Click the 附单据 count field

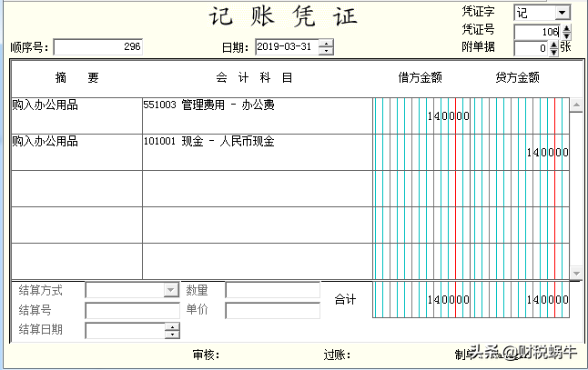coord(532,48)
